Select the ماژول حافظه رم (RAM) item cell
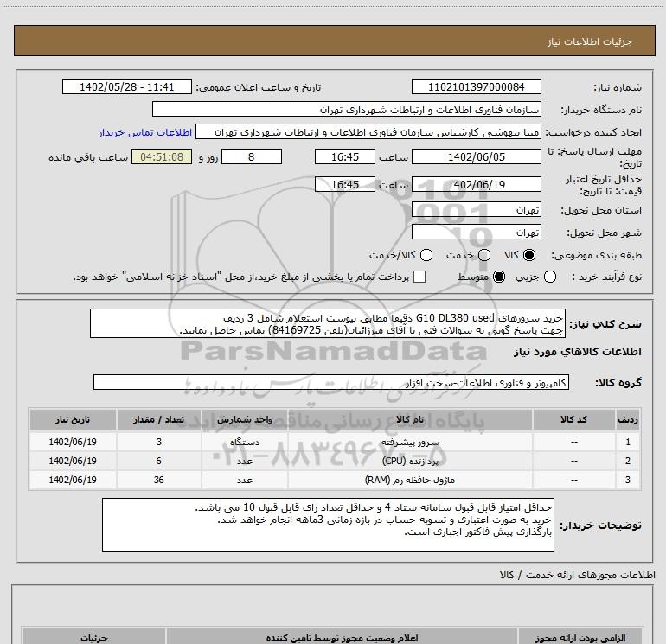The height and width of the screenshot is (644, 666). click(410, 480)
